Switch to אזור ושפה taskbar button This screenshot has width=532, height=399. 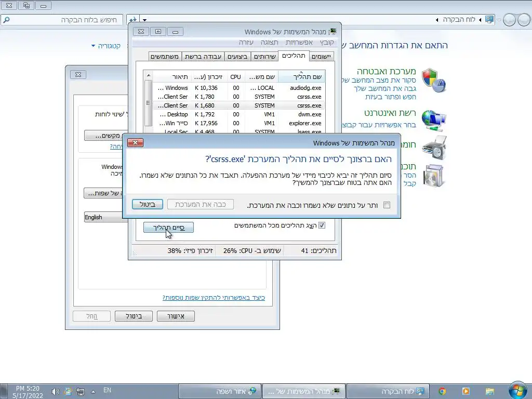(220, 391)
